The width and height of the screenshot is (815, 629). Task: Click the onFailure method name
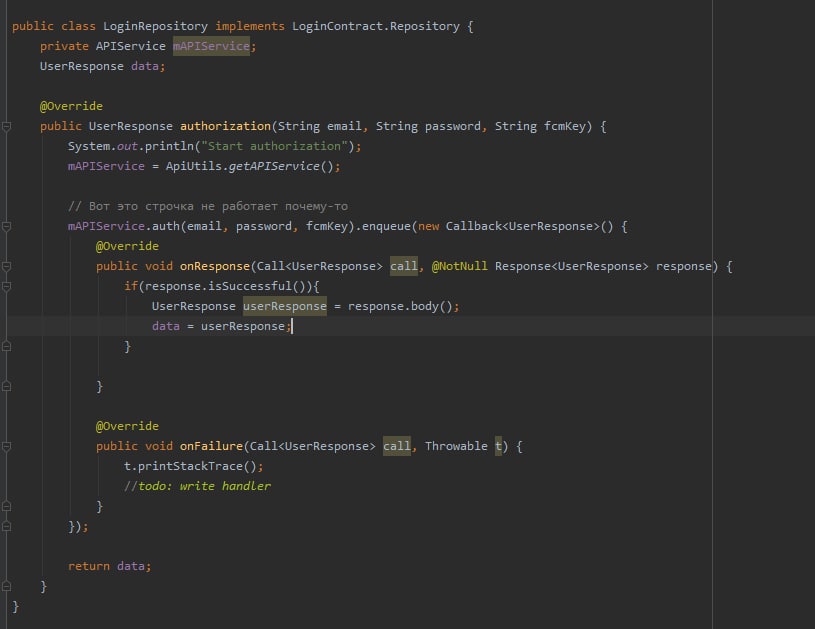click(211, 446)
